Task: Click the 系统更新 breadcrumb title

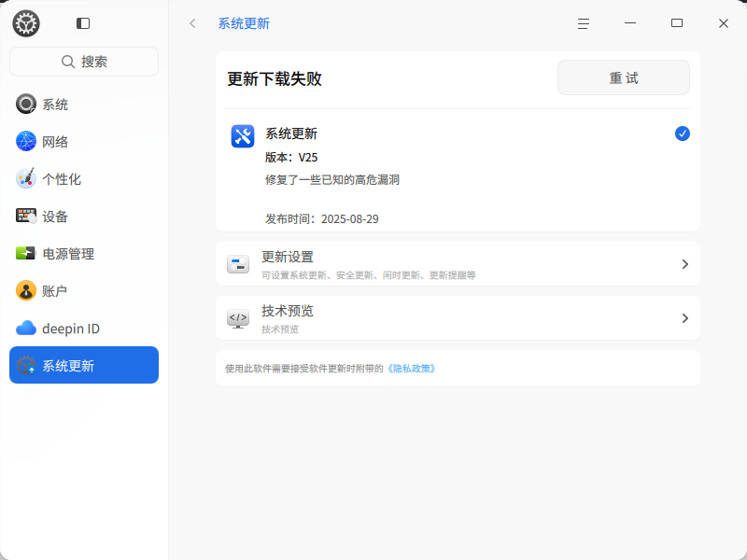Action: (244, 23)
